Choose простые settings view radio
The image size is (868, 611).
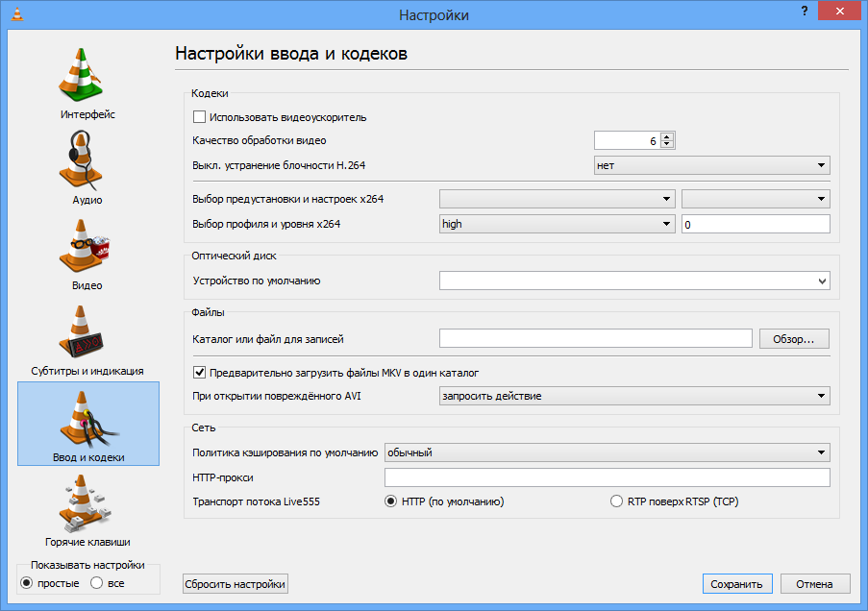26,583
